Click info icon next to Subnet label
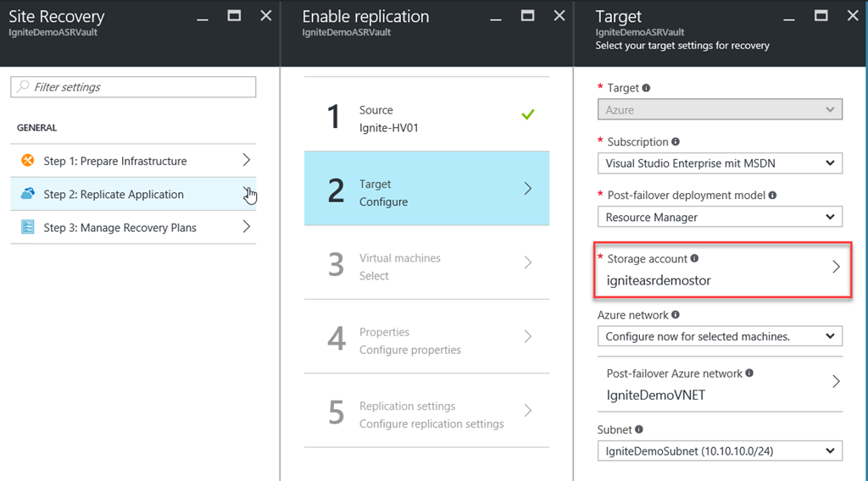The height and width of the screenshot is (481, 868). coord(641,430)
